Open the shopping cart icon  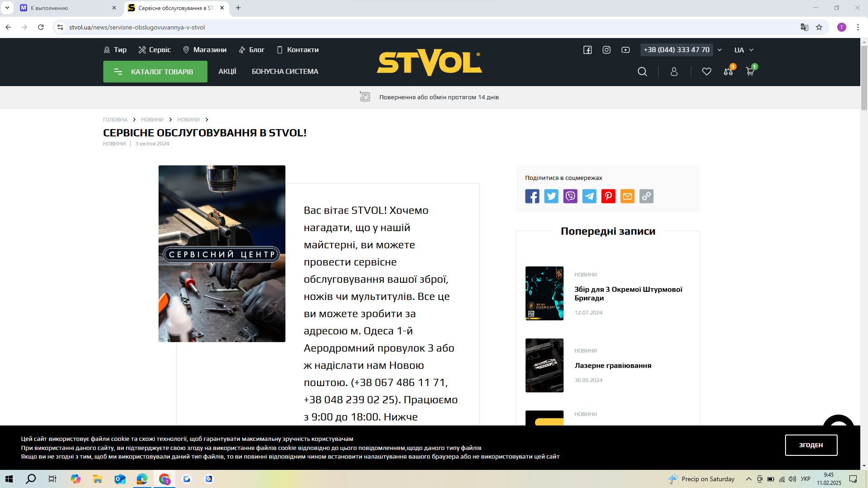(x=750, y=71)
